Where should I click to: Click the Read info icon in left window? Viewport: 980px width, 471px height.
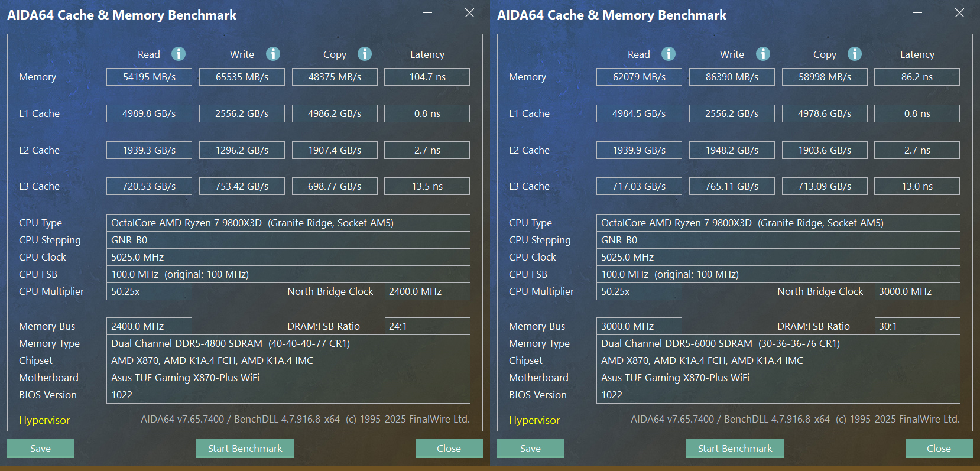pos(179,54)
